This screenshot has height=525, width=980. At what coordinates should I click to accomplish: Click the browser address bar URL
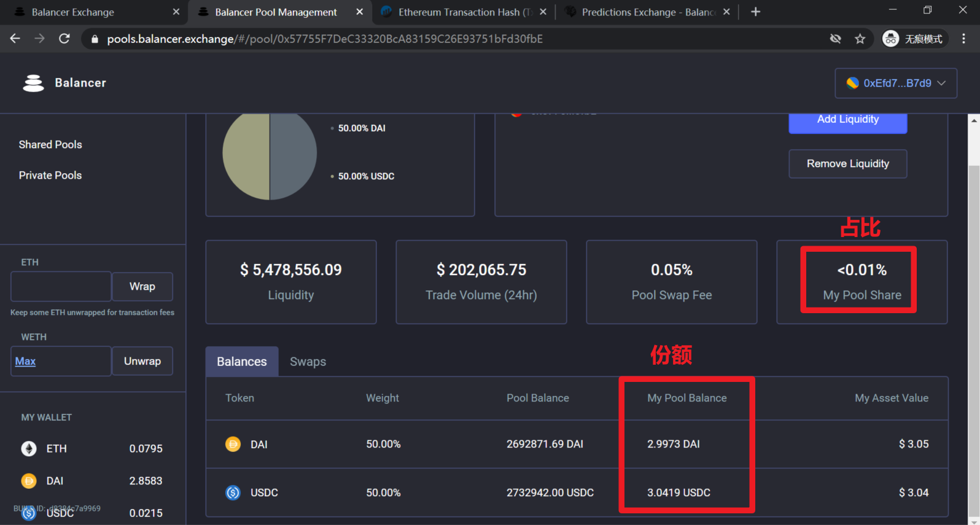[325, 39]
